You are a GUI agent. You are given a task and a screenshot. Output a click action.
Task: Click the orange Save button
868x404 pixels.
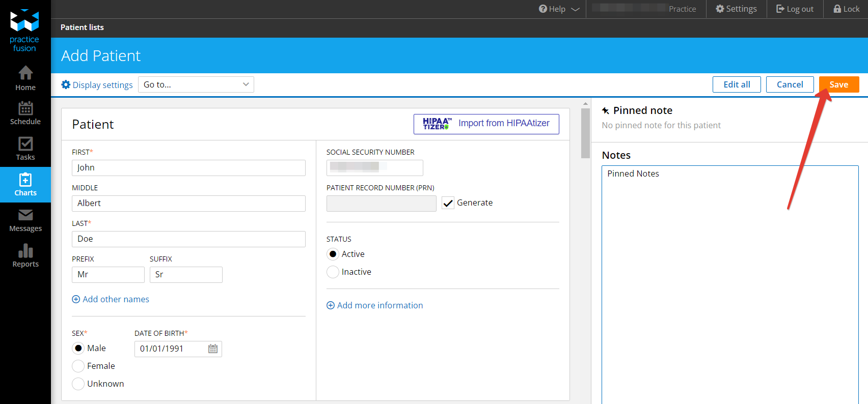click(x=838, y=84)
